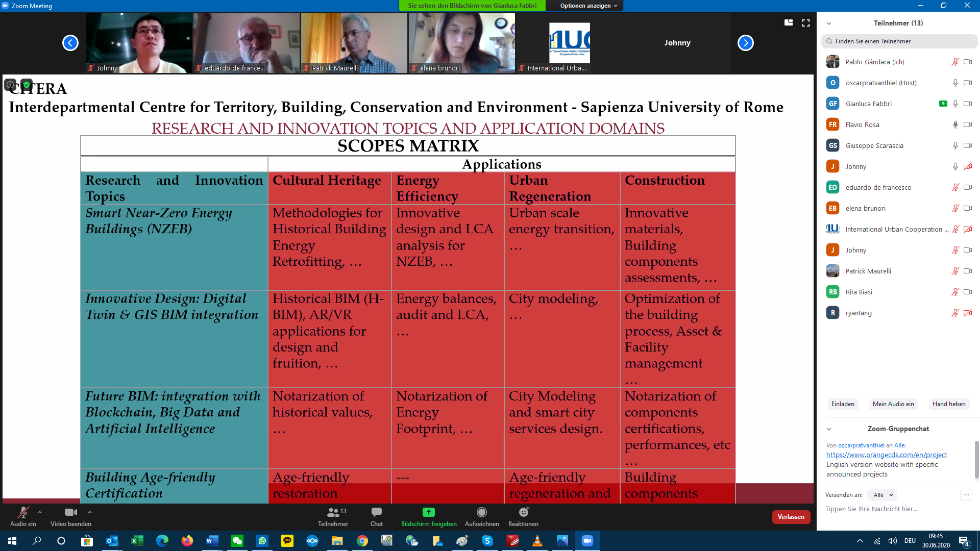
Task: Enter full screen mode icon
Action: coord(806,23)
